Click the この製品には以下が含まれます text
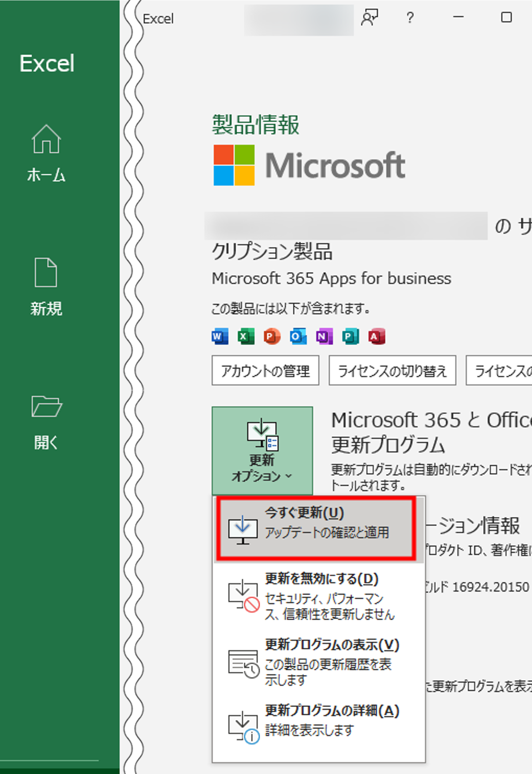Viewport: 532px width, 774px height. [291, 308]
